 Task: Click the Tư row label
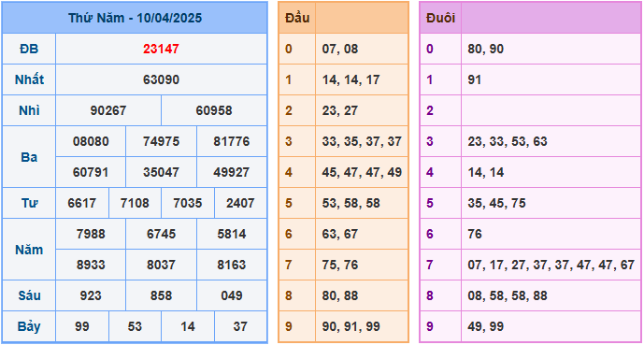(x=29, y=203)
